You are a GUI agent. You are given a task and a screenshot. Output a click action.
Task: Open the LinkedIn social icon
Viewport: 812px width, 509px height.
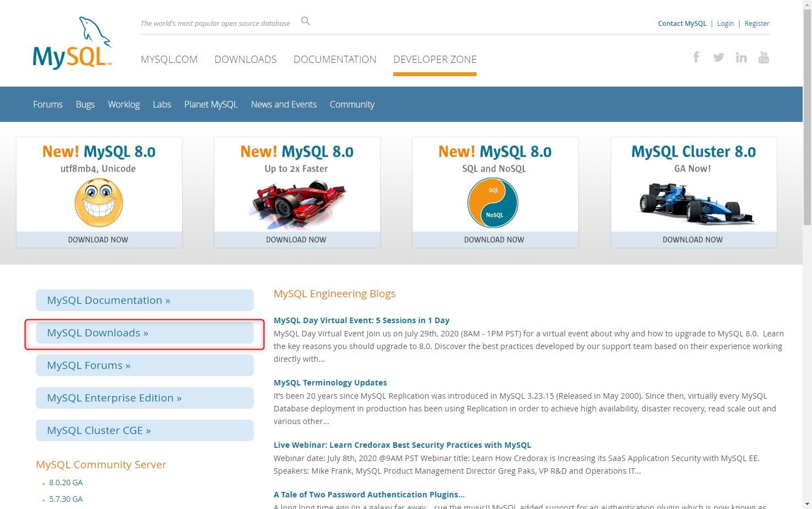tap(741, 57)
